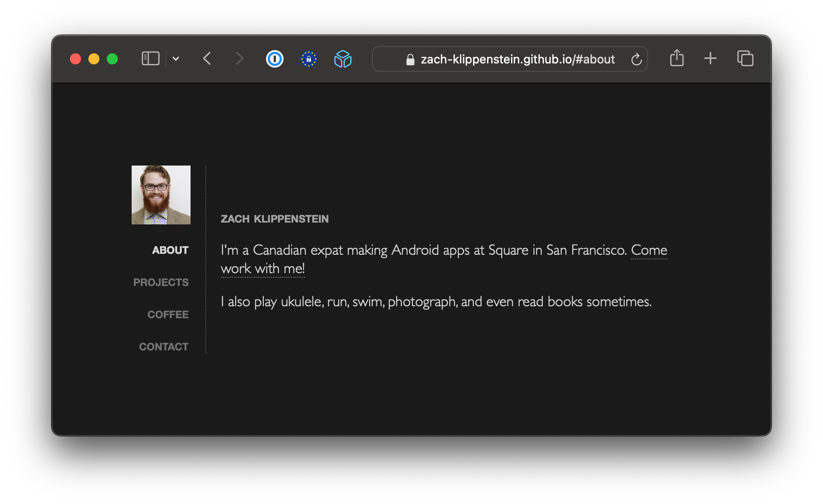This screenshot has height=504, width=823.
Task: Reload the page using the refresh icon
Action: (x=636, y=59)
